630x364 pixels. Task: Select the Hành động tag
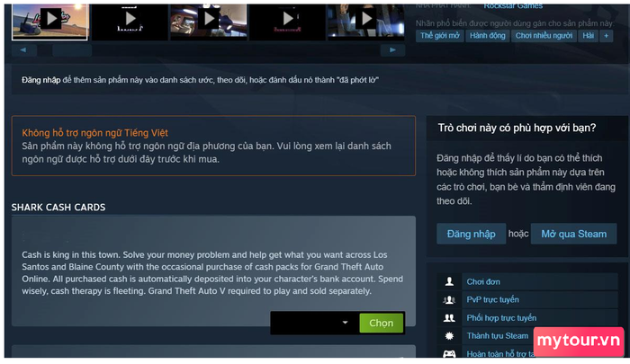(488, 36)
